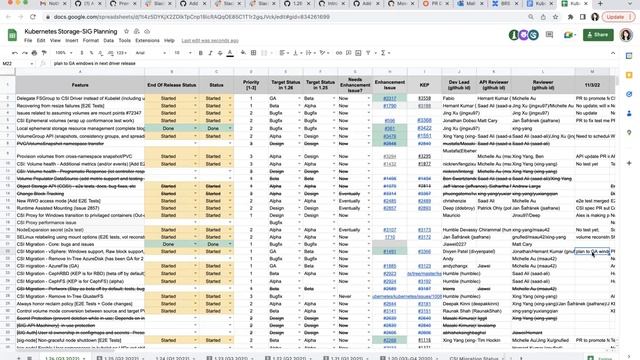The image size is (640, 360).
Task: Open the Tasks side panel icon
Action: pos(629,94)
